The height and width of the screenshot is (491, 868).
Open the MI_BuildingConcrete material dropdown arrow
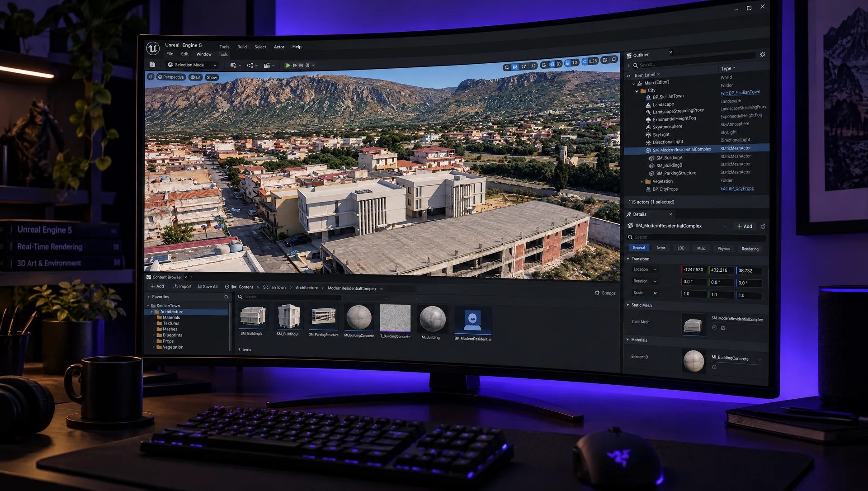pyautogui.click(x=759, y=360)
